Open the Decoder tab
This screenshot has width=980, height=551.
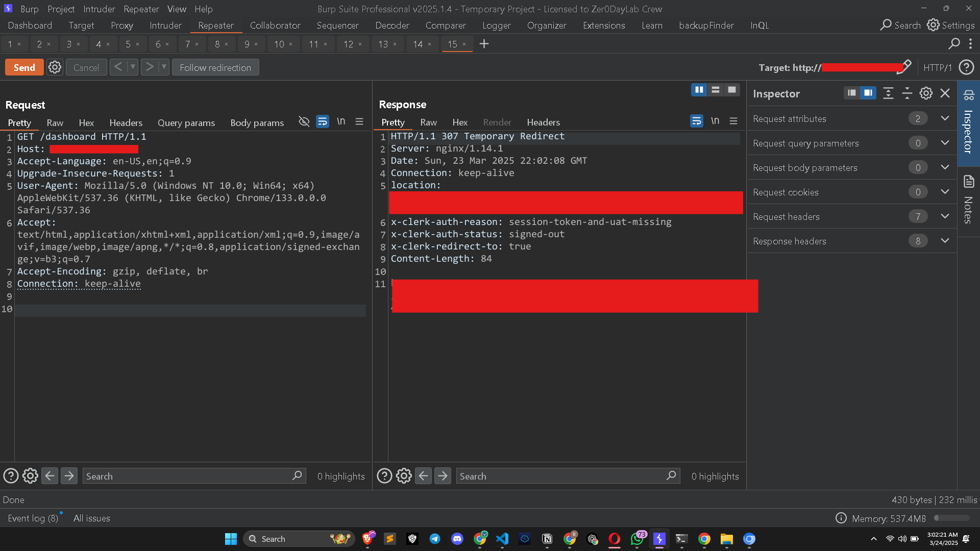(392, 25)
